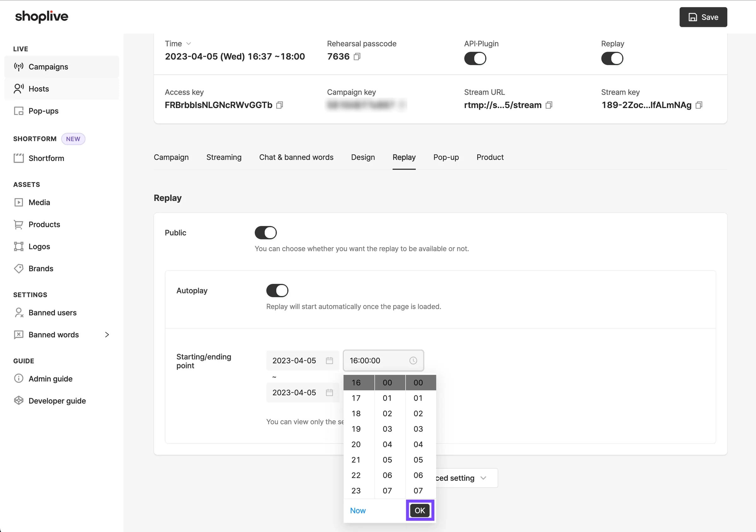Switch to the Pop-up tab

click(446, 157)
